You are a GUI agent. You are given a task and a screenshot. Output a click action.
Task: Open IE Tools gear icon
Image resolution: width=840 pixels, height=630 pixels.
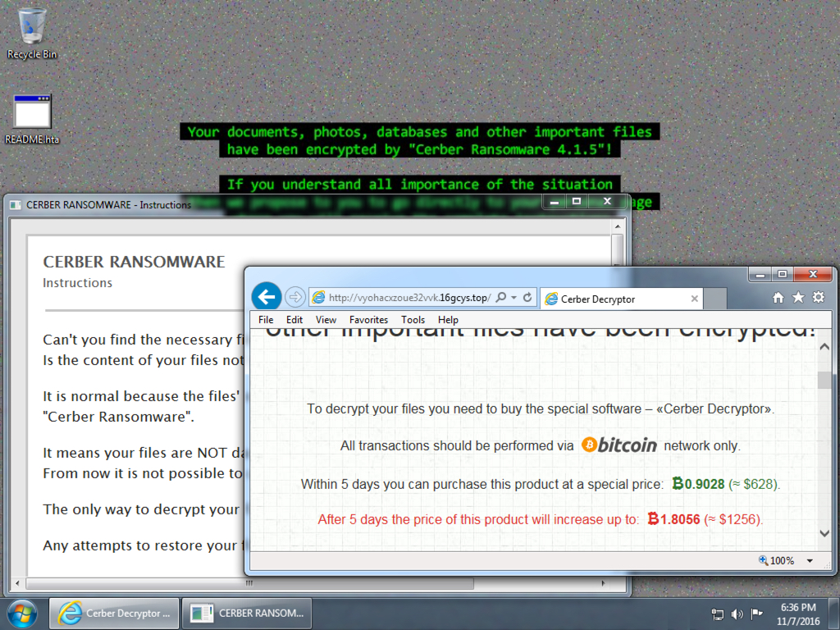[818, 297]
